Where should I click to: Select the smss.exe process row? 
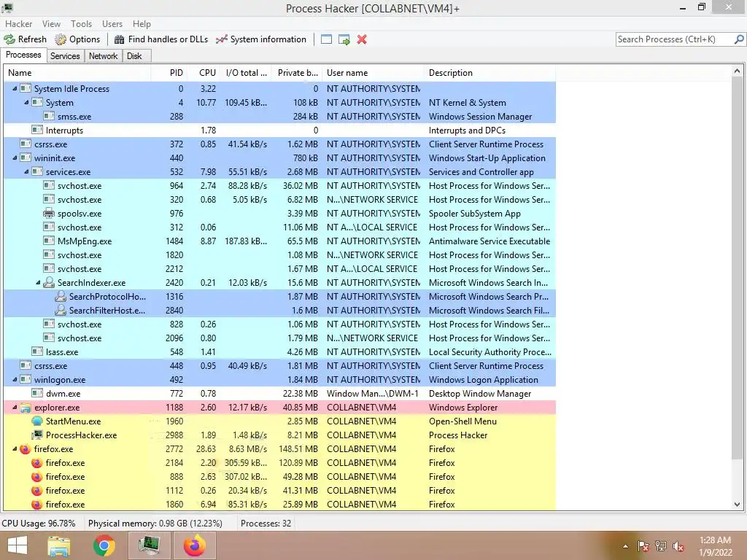click(279, 116)
